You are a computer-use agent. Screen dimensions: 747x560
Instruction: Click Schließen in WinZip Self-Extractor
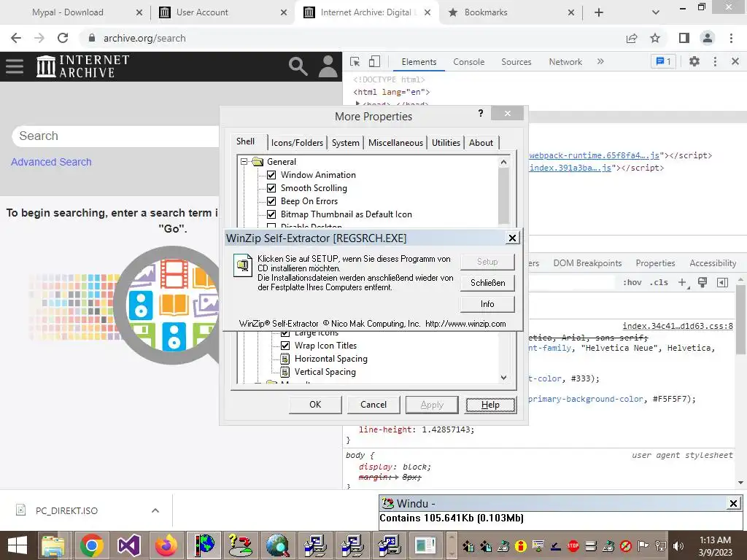point(487,283)
